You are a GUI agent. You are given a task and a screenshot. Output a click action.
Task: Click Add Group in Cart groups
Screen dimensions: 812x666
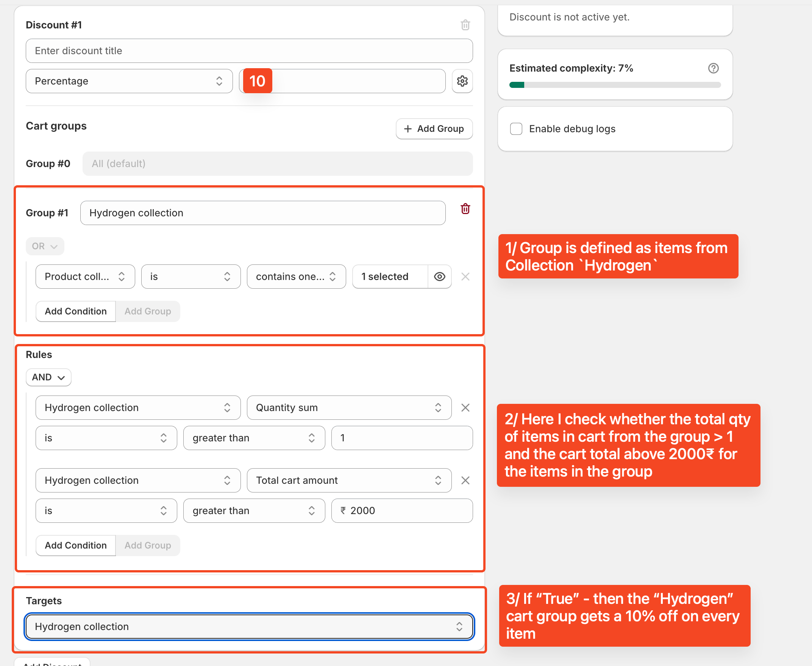(x=434, y=129)
